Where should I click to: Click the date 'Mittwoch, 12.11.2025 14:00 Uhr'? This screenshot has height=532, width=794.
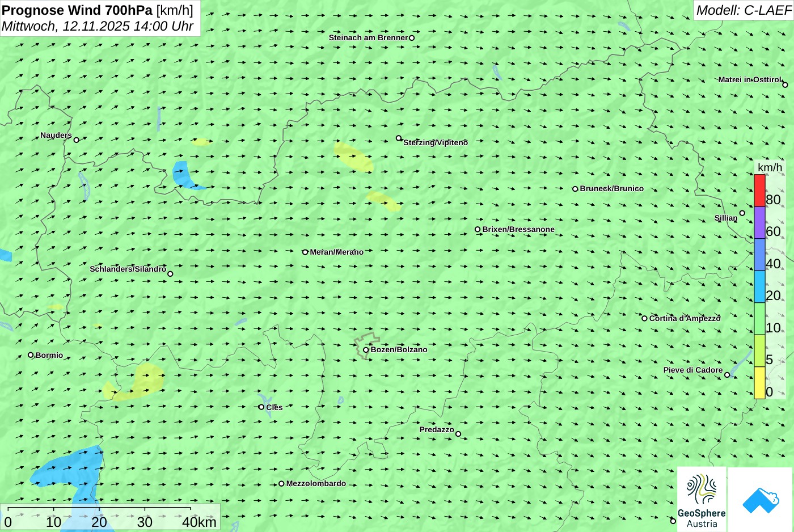pos(98,26)
